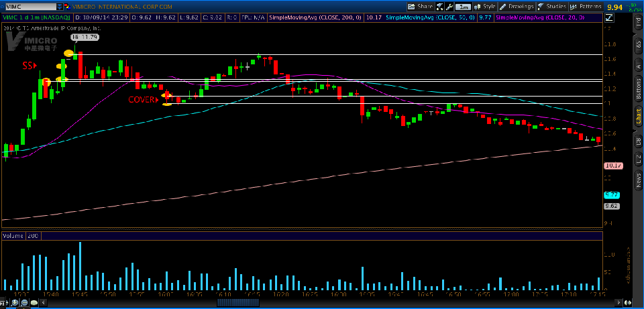The image size is (644, 309).
Task: Edit the VIMC symbol input field
Action: 32,7
